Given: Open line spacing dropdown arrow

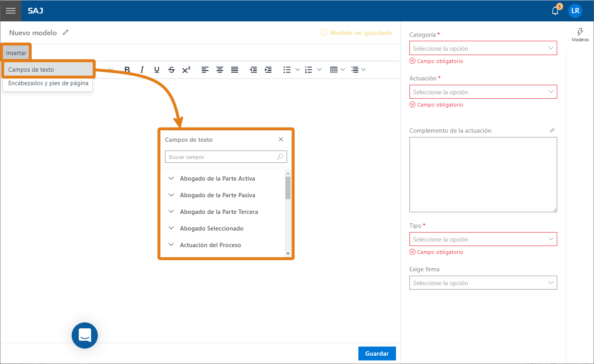Looking at the screenshot, I should [x=364, y=70].
